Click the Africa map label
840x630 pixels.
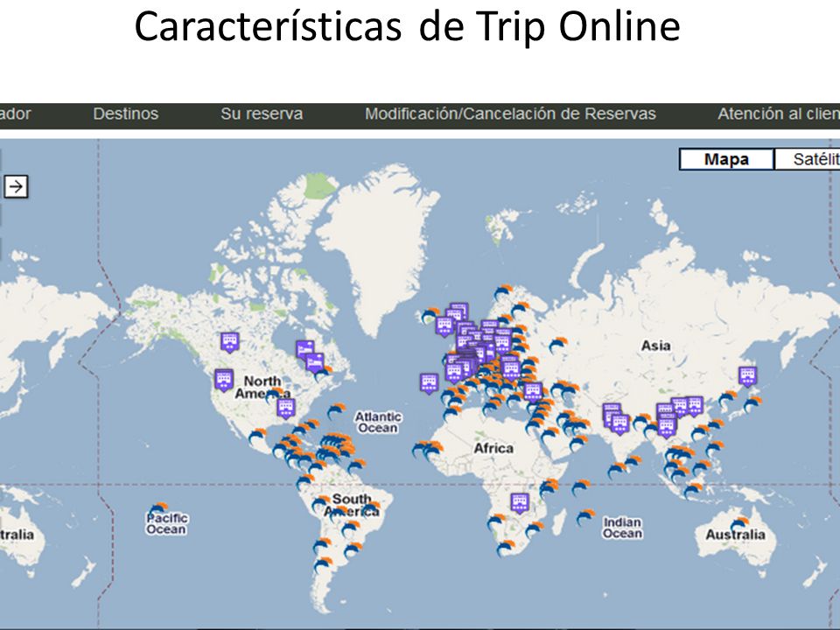pos(493,448)
